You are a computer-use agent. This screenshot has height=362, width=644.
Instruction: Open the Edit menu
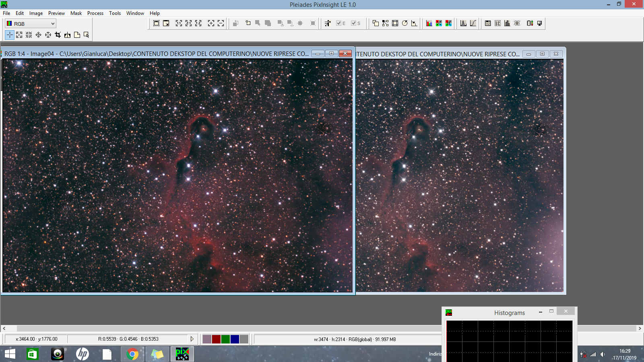[x=20, y=13]
